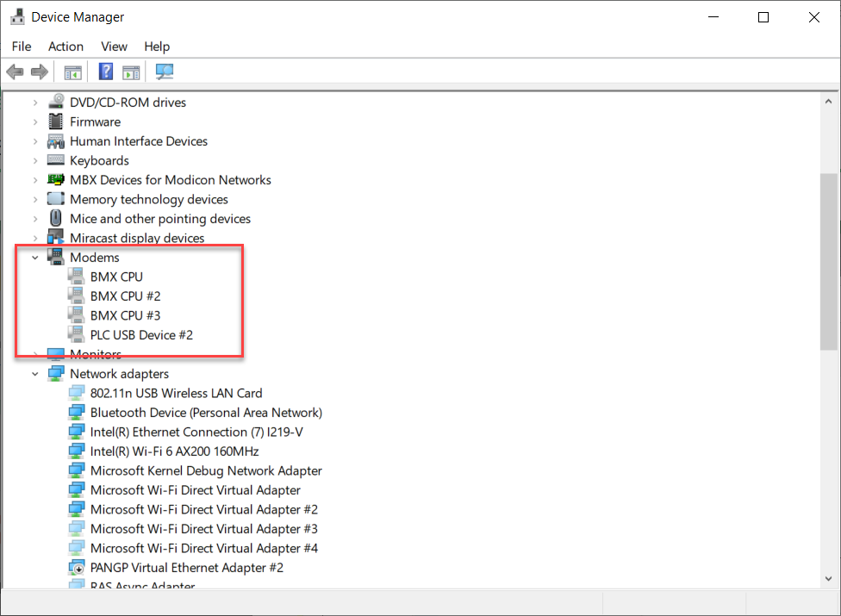Click the Network adapters category icon
The height and width of the screenshot is (616, 841).
[56, 373]
